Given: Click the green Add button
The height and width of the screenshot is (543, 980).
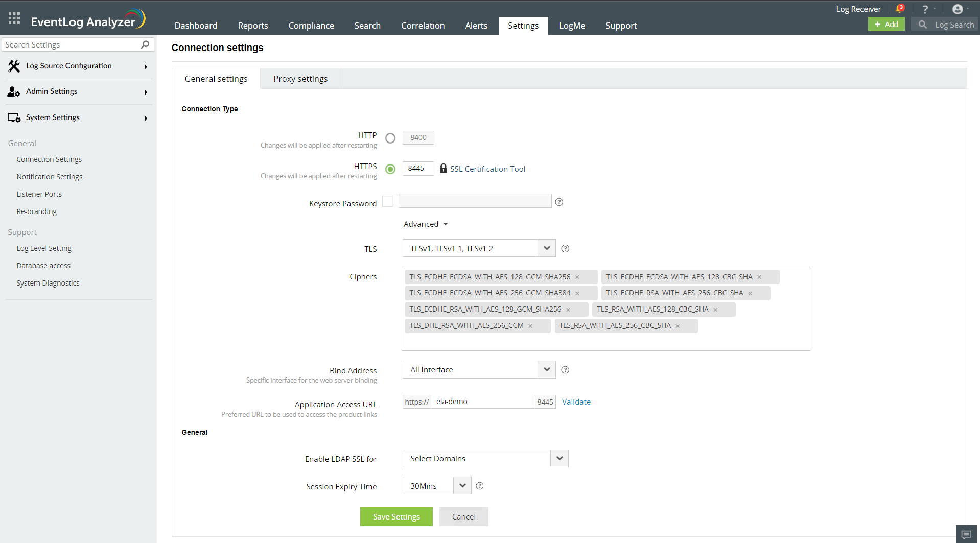Looking at the screenshot, I should pos(886,24).
